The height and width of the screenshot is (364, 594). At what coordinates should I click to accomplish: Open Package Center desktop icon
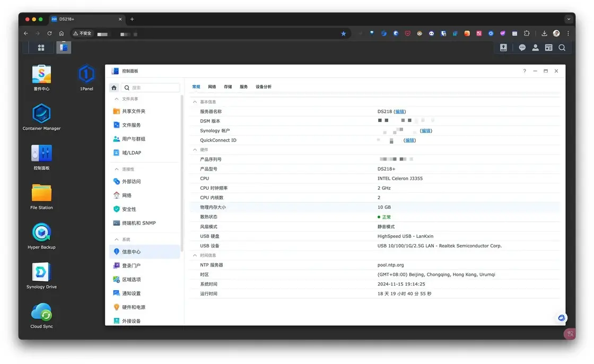(x=42, y=77)
